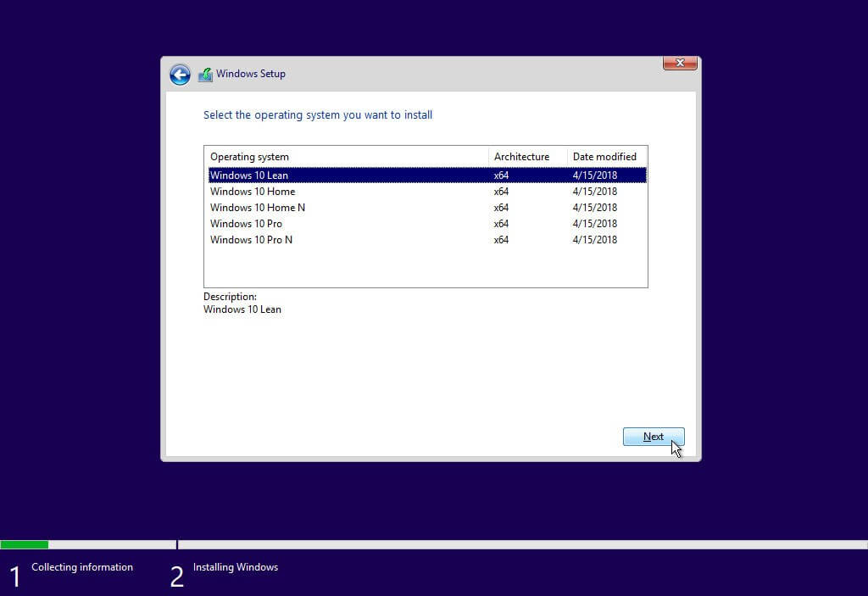Select the Windows 10 Lean row
This screenshot has height=596, width=868.
[x=427, y=175]
